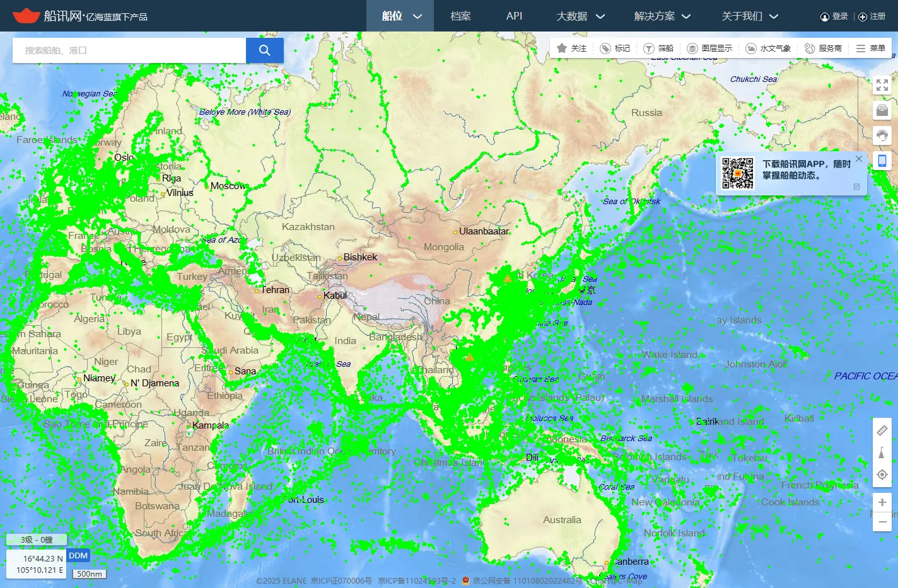Click the yellow warning triangle near Thailand

click(470, 357)
